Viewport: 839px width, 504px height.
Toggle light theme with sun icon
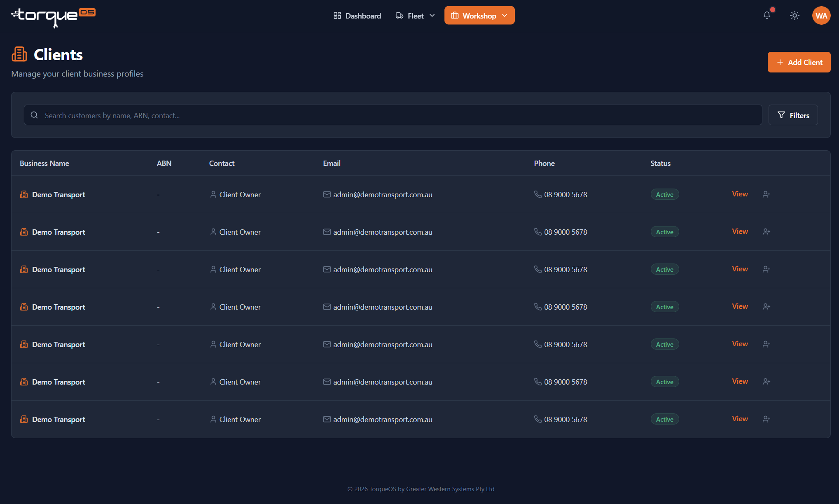[x=795, y=16]
